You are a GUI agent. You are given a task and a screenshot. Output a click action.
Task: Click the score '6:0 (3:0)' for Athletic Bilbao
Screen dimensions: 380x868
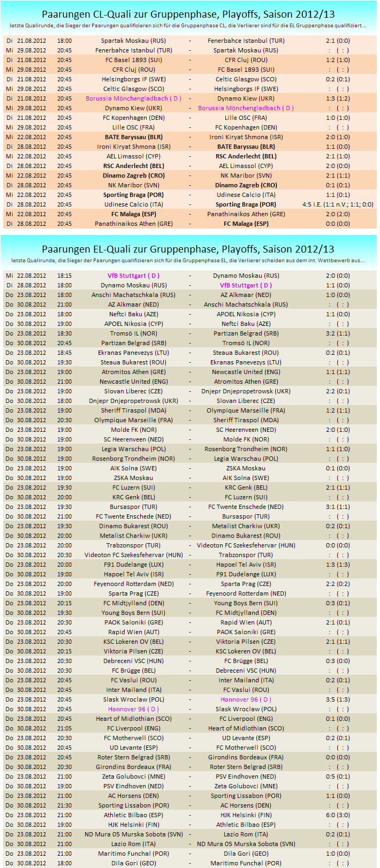point(338,815)
